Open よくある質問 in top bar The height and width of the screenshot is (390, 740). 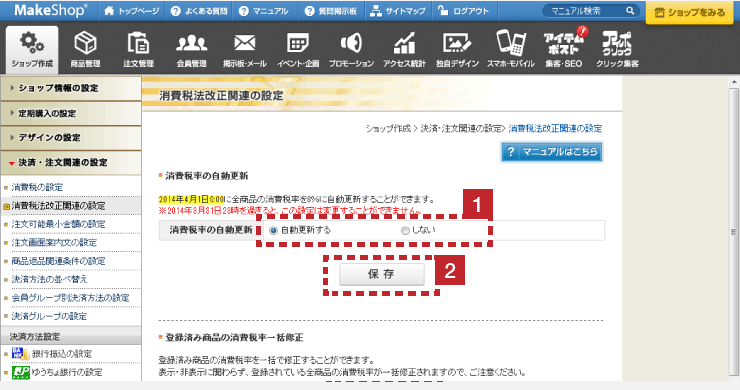tap(199, 10)
